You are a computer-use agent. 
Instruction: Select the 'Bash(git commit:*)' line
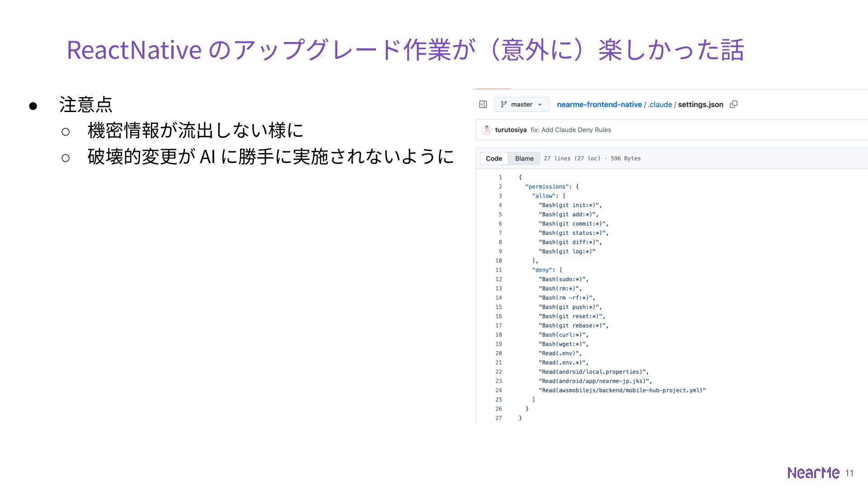point(574,224)
